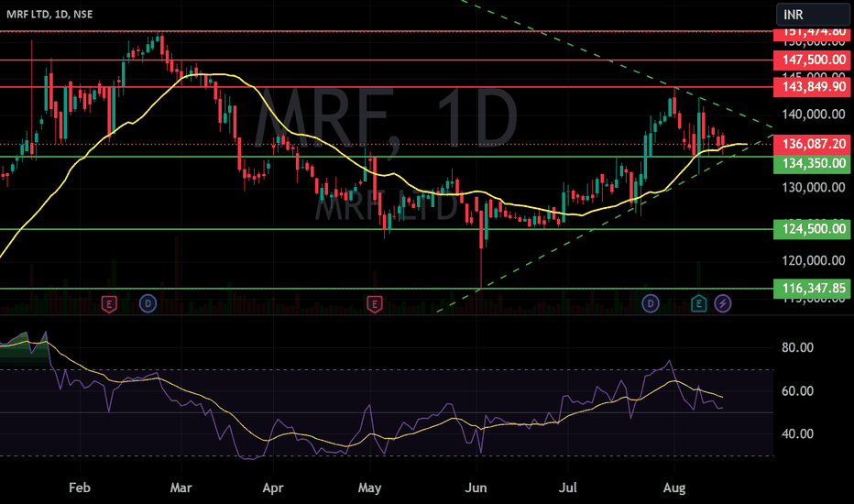The height and width of the screenshot is (504, 854).
Task: Click the Mar label on time axis
Action: pos(181,488)
